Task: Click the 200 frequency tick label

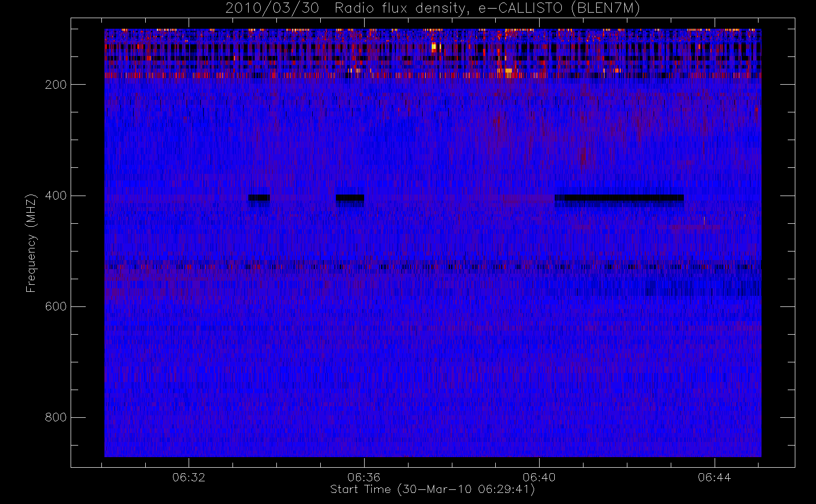Action: coord(56,85)
